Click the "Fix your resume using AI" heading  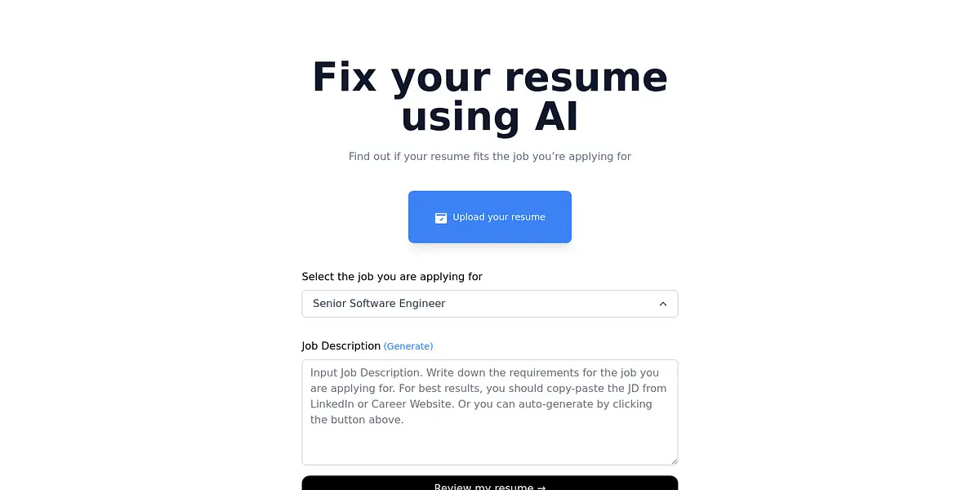tap(490, 96)
